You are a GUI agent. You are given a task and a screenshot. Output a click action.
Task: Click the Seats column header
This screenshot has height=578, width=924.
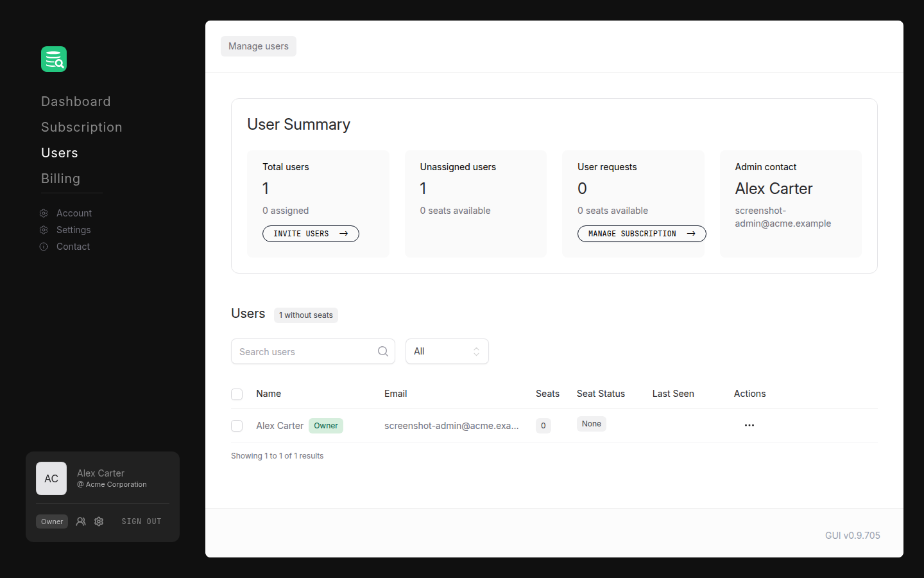coord(547,394)
